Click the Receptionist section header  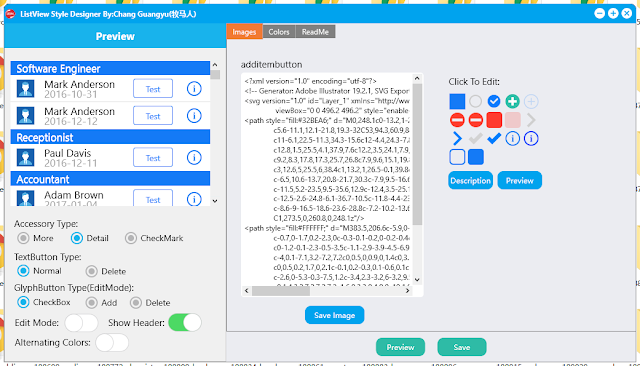tap(110, 137)
